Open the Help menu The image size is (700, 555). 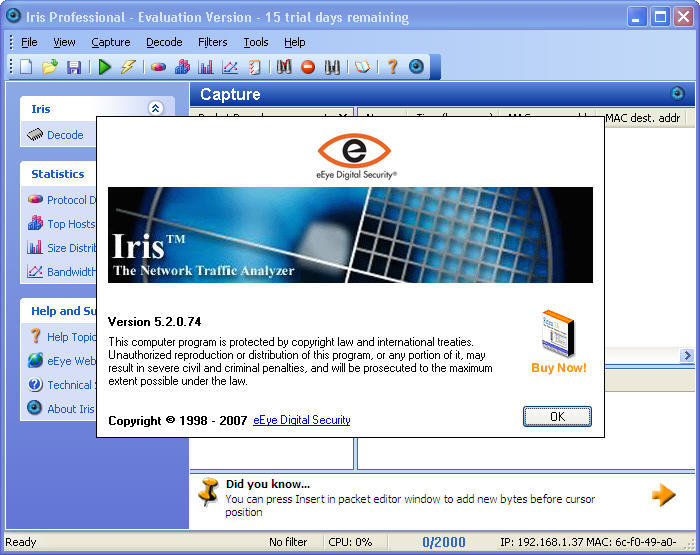click(x=295, y=42)
